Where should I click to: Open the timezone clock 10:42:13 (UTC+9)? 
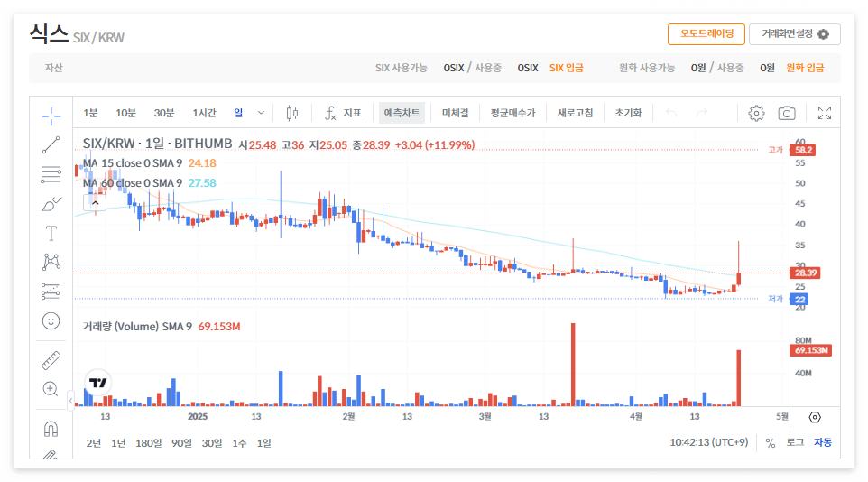(708, 442)
